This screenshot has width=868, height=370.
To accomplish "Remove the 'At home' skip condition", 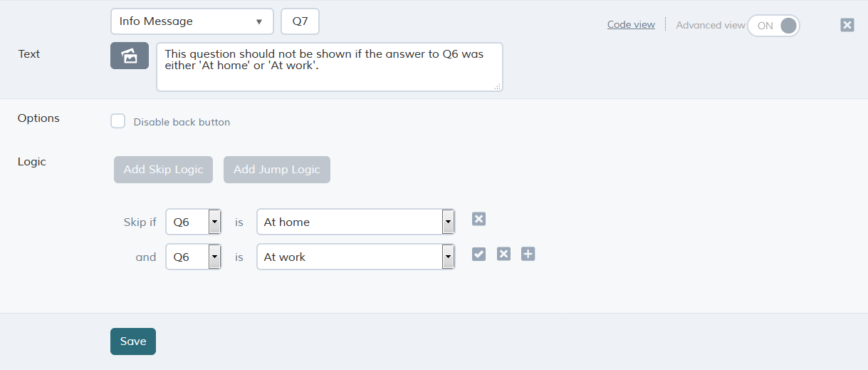I will click(x=479, y=219).
